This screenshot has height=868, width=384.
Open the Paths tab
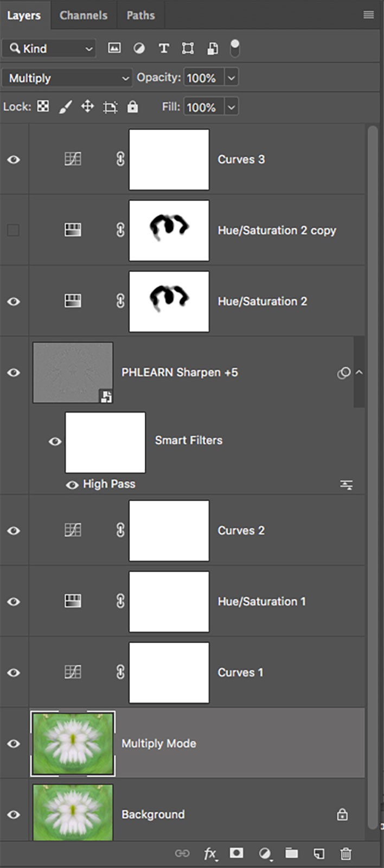140,15
